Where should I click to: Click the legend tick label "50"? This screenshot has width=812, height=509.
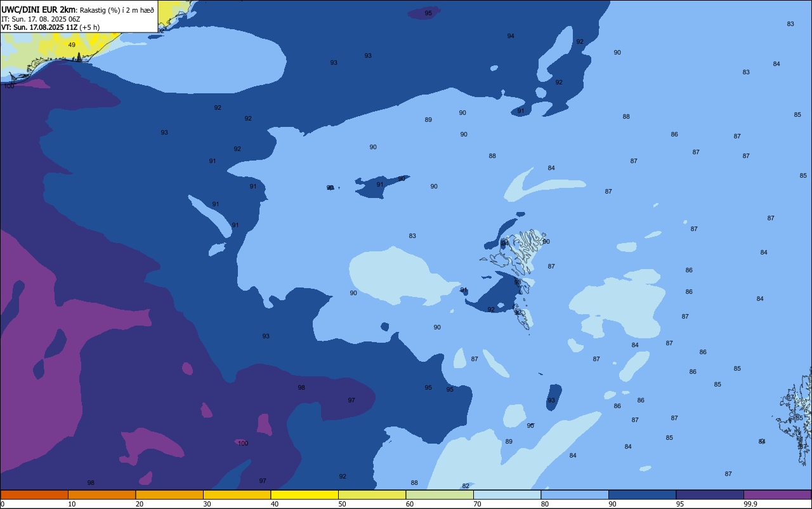pos(342,504)
